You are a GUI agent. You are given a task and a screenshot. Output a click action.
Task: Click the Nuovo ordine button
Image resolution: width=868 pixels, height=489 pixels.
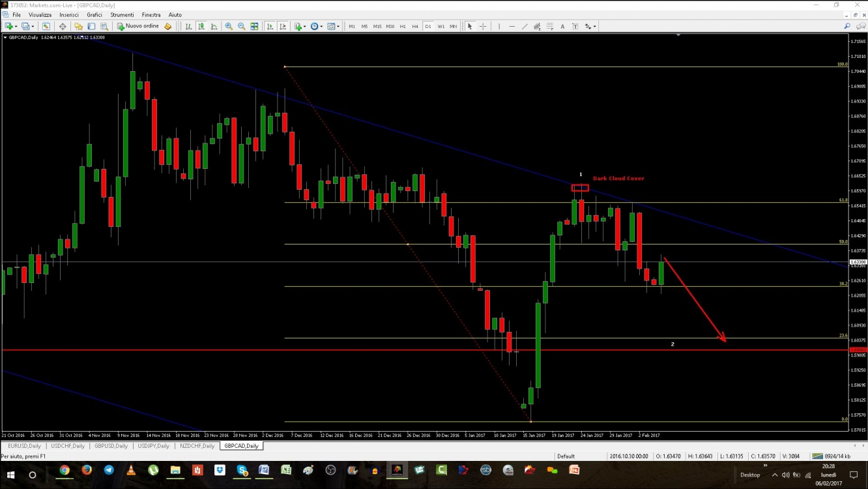pos(138,26)
